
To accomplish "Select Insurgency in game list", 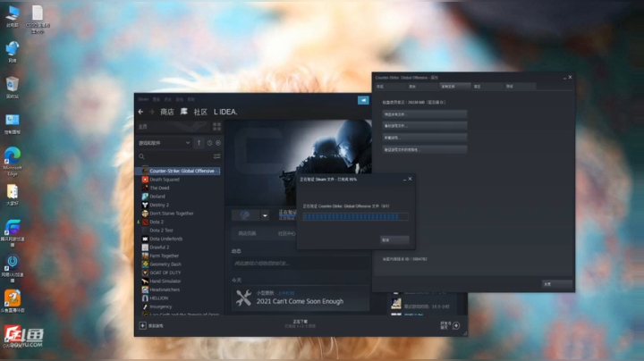I will point(161,306).
